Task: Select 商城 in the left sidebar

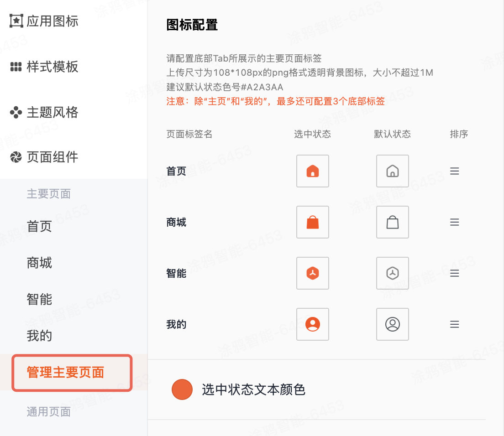Action: tap(39, 263)
